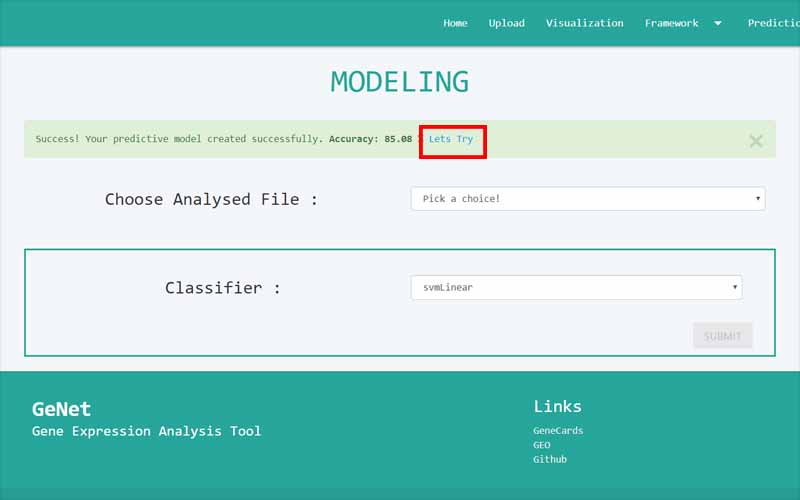
Task: Dismiss the success alert with the X
Action: coord(755,141)
